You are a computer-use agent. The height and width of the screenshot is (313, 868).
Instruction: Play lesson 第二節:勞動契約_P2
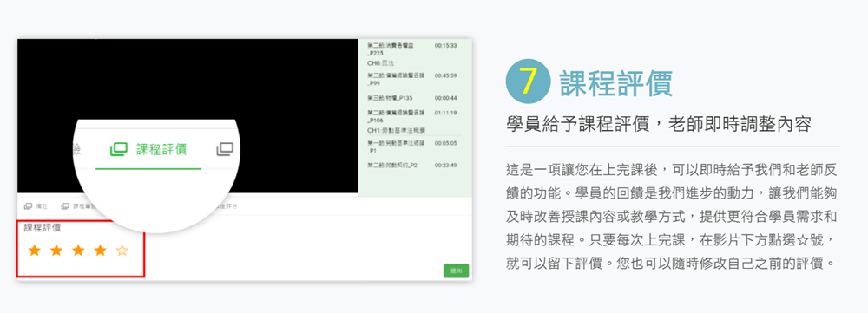point(392,165)
